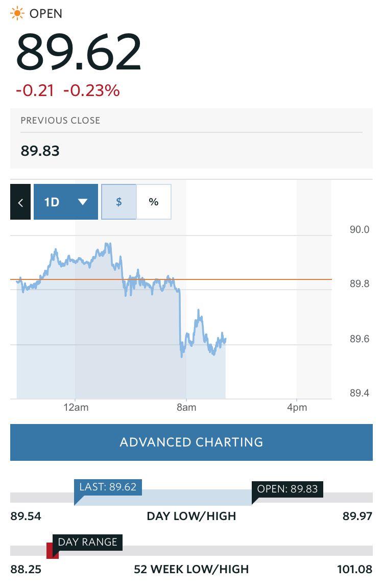Click the large 89.62 price
383x588 pixels.
(79, 53)
